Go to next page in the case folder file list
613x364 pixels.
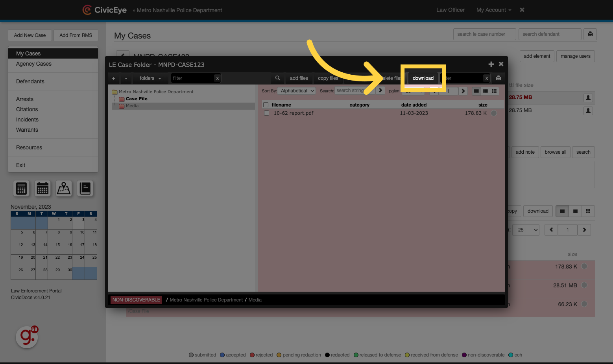tap(463, 91)
